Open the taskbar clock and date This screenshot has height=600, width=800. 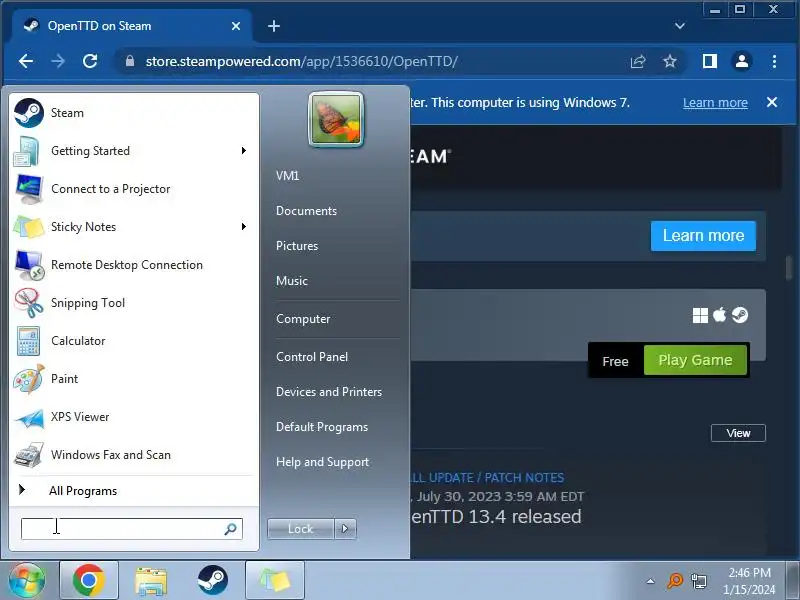[749, 581]
